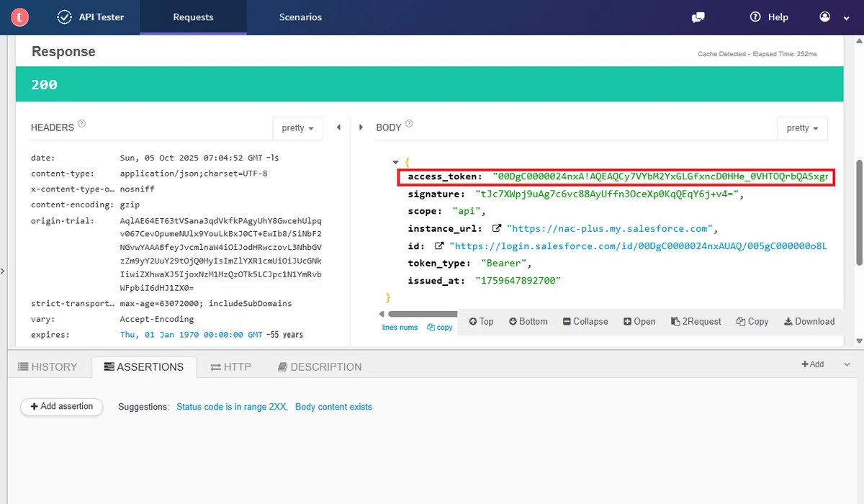Switch to the HTTP tab
864x504 pixels.
[230, 367]
